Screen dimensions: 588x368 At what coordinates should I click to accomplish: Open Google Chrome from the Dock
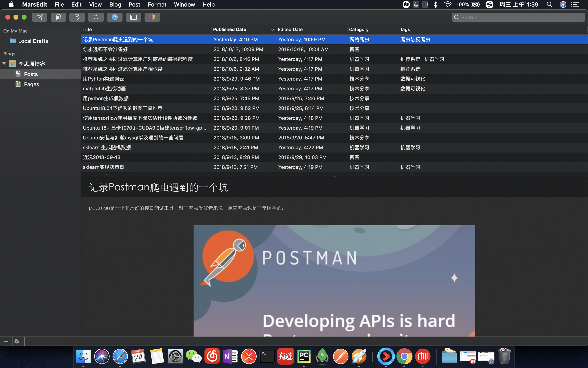coord(404,356)
